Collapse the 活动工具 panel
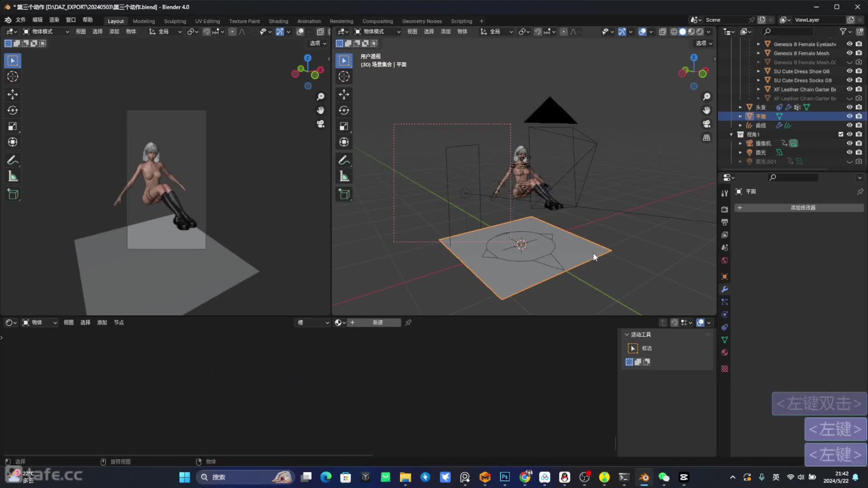This screenshot has height=488, width=868. (627, 335)
